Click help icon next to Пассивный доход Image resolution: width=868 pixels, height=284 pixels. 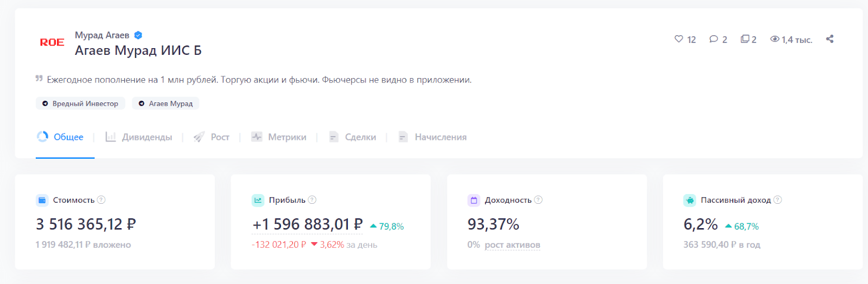[x=777, y=200]
